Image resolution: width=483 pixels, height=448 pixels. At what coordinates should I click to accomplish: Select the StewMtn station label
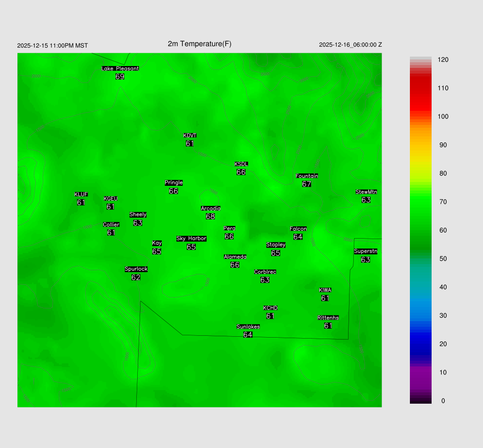(366, 192)
